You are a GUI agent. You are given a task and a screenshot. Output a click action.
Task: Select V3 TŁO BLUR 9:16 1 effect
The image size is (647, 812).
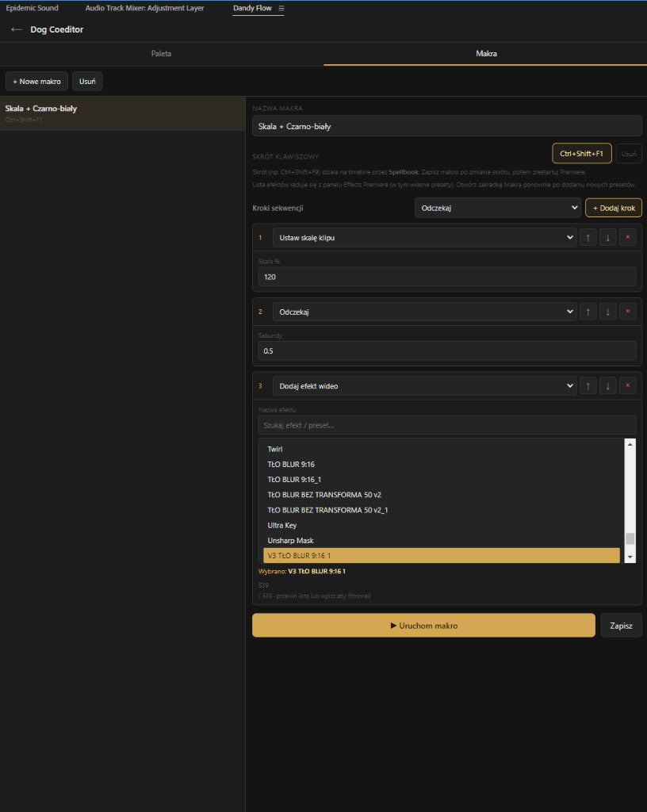pos(442,556)
